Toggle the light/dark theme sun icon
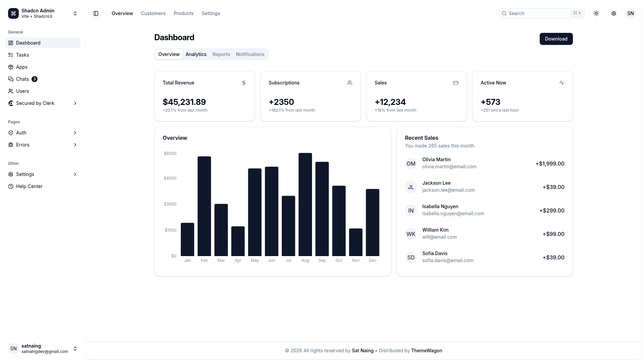Screen dimensions: 644x362 [596, 13]
